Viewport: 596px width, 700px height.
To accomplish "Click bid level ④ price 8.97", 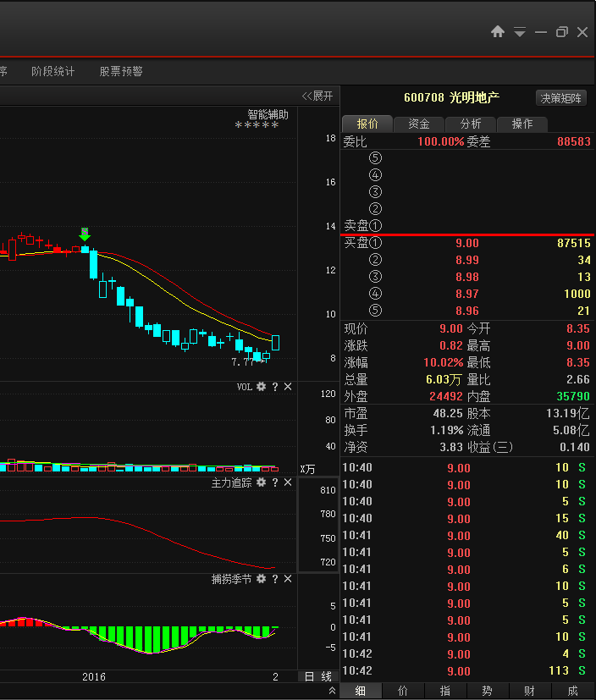I will click(x=467, y=295).
